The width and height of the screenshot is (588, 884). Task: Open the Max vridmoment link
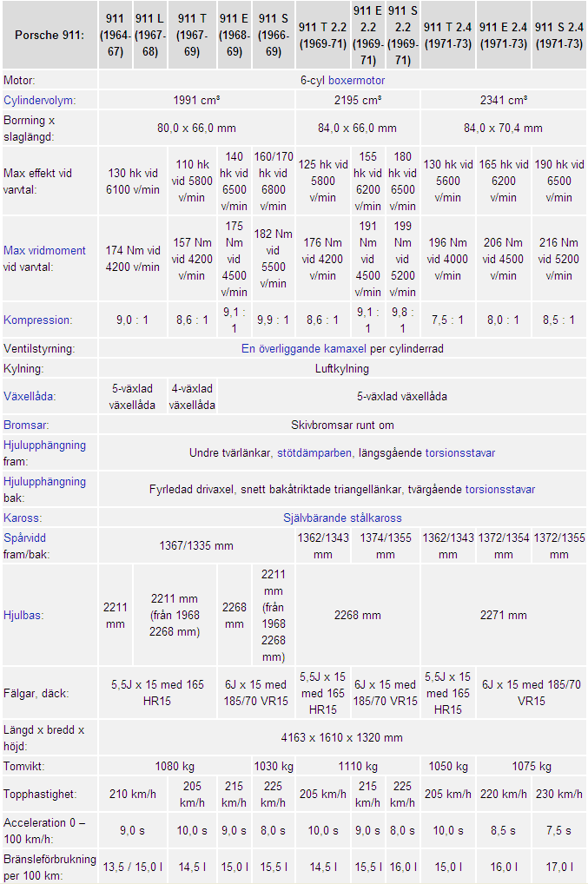pos(44,250)
